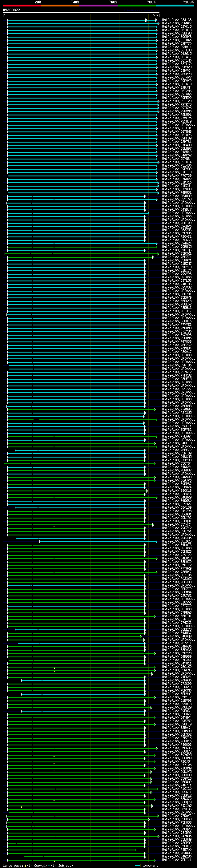Open hit UniRef100_Q2VCJ5
This screenshot has height=868, width=197.
click(177, 26)
